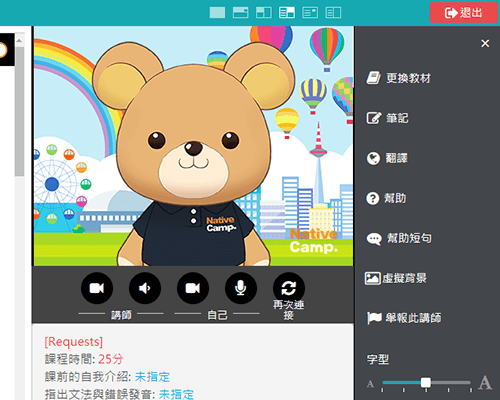Viewport: 500px width, 400px height.
Task: Click the red 退出 exit button
Action: [463, 13]
